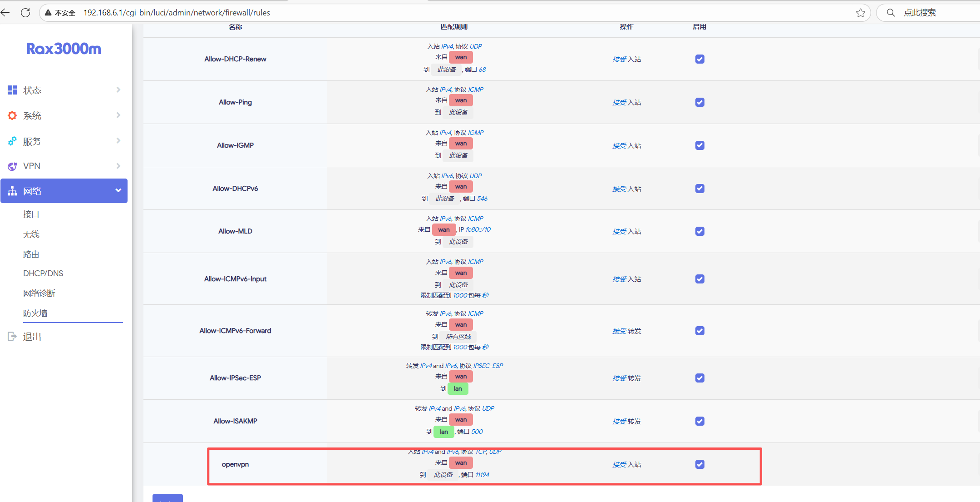Screen dimensions: 980x502
Task: Open the Firewall submenu link
Action: click(35, 313)
